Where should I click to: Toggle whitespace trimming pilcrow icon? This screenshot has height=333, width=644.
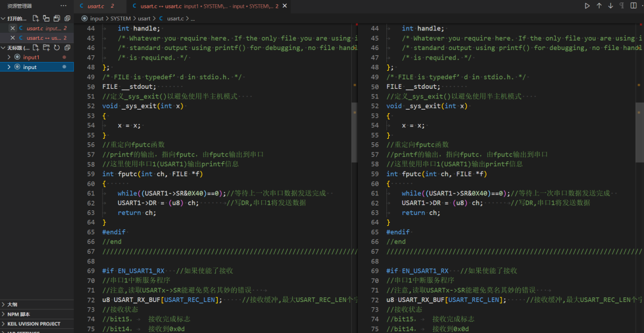click(x=622, y=6)
